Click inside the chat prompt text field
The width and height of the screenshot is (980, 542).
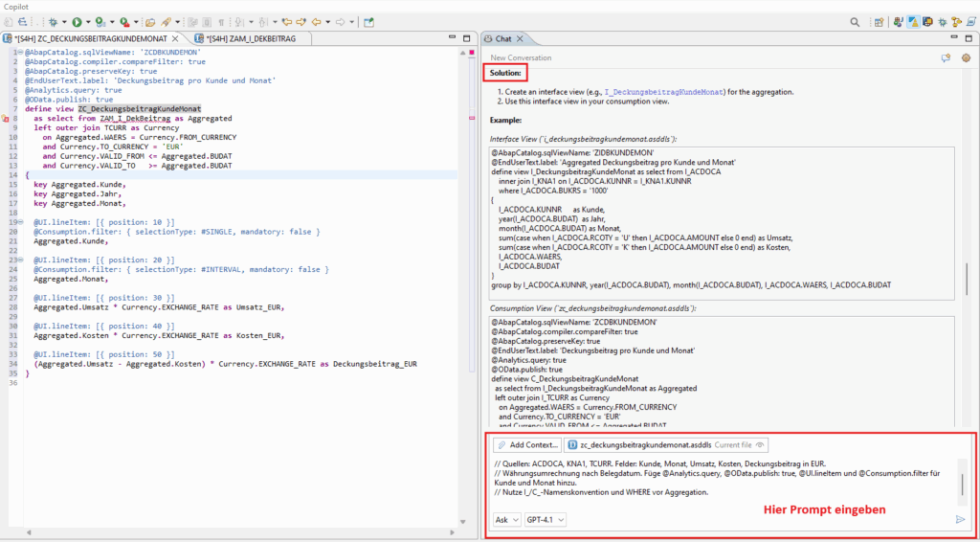point(718,484)
